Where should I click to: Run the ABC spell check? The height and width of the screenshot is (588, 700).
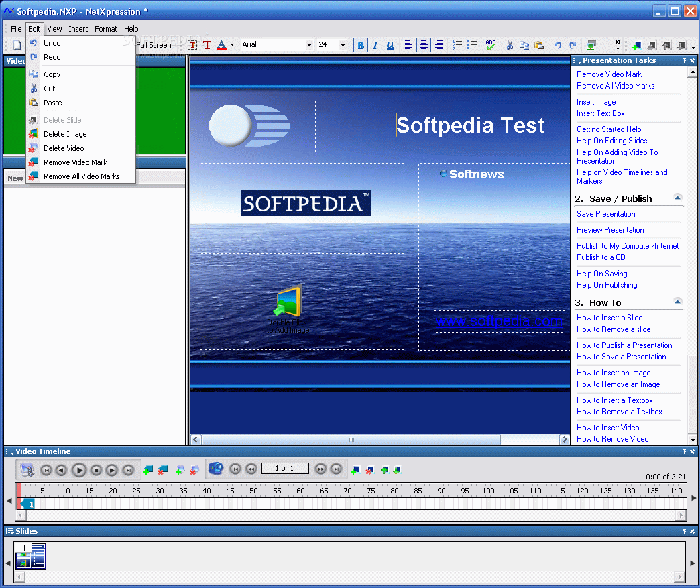(491, 45)
